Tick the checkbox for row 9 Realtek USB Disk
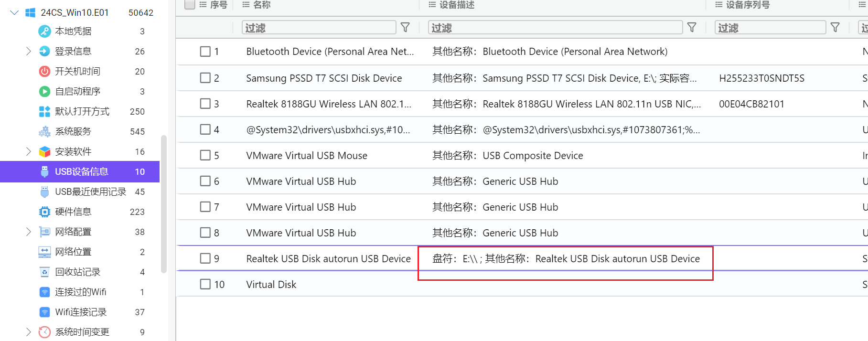 (205, 258)
